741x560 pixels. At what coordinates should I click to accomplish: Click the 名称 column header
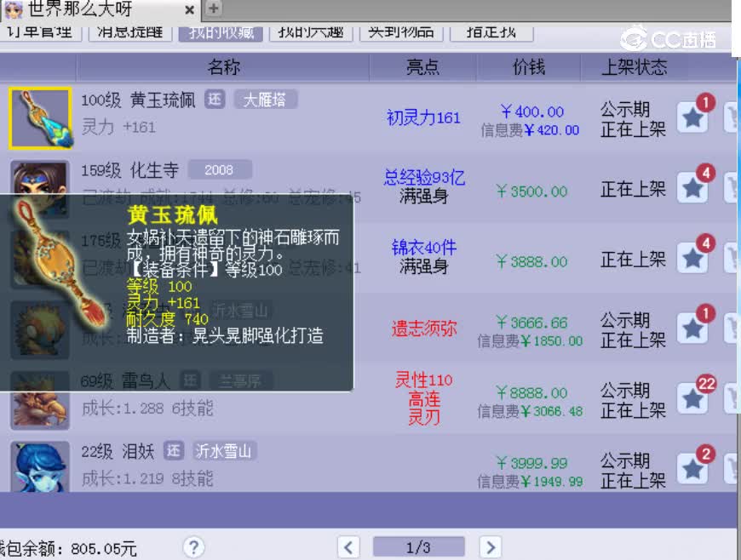pyautogui.click(x=223, y=67)
